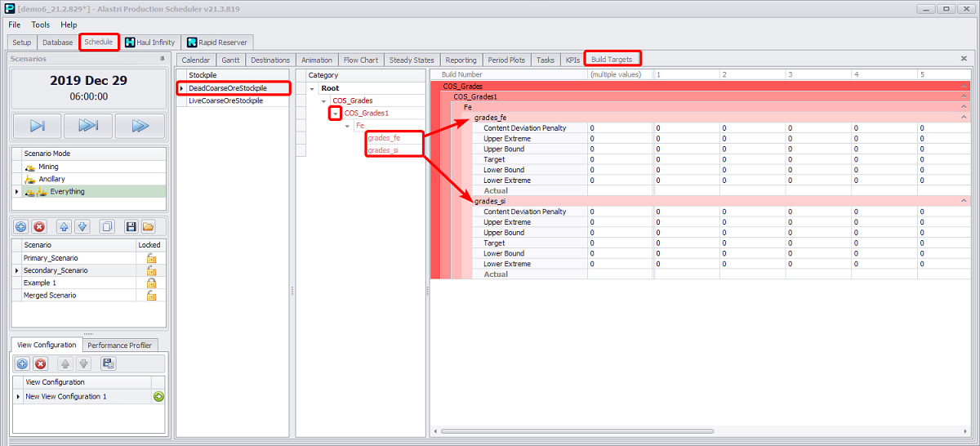Add a new scenario with blue plus icon
This screenshot has height=446, width=980.
pos(21,226)
